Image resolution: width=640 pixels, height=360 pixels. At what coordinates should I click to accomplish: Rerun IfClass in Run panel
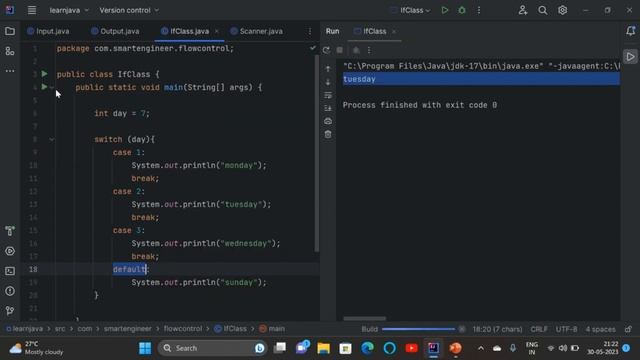[326, 50]
